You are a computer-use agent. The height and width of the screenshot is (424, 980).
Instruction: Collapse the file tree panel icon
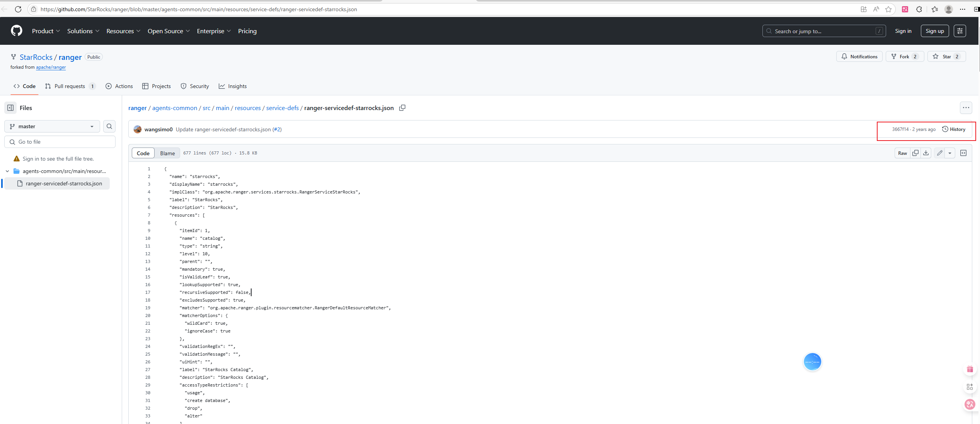(x=10, y=108)
